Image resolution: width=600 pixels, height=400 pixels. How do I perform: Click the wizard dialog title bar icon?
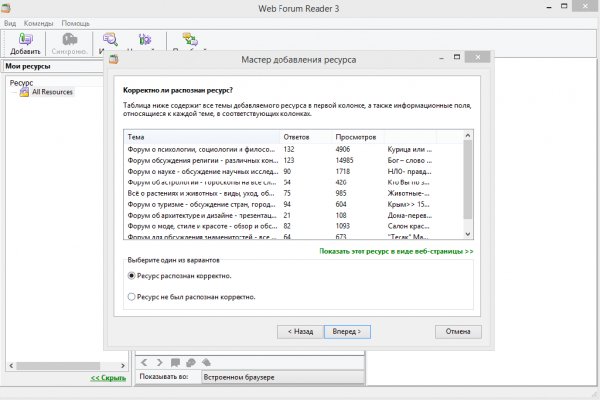point(114,59)
